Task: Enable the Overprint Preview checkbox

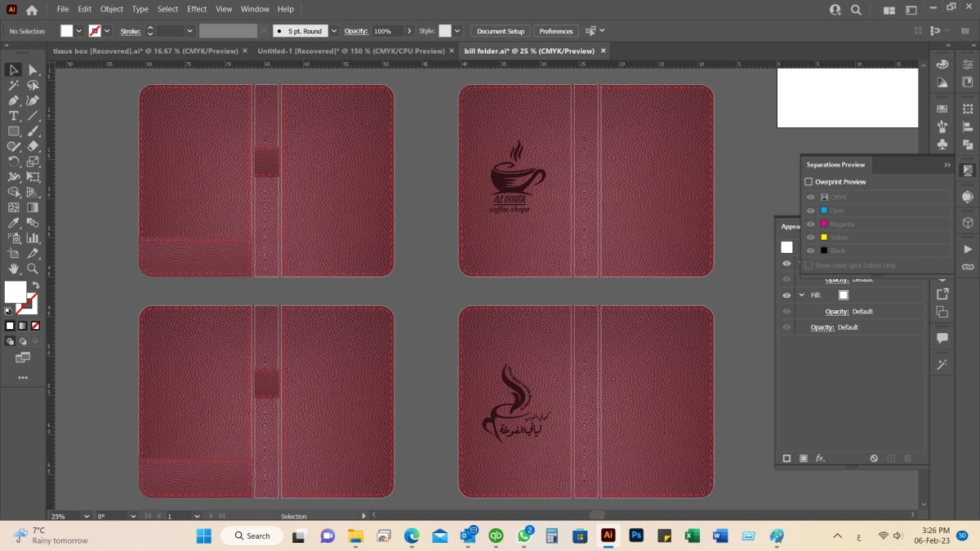Action: (808, 182)
